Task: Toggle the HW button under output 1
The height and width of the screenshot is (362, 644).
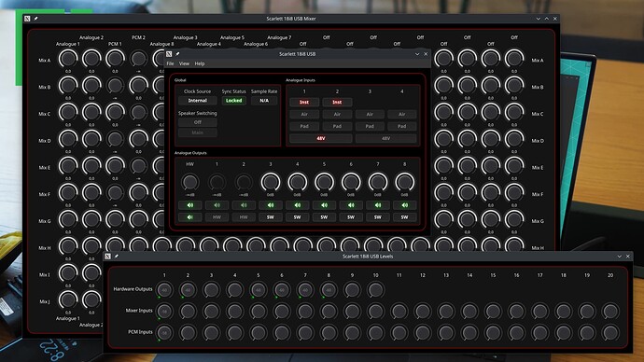Action: (x=217, y=217)
